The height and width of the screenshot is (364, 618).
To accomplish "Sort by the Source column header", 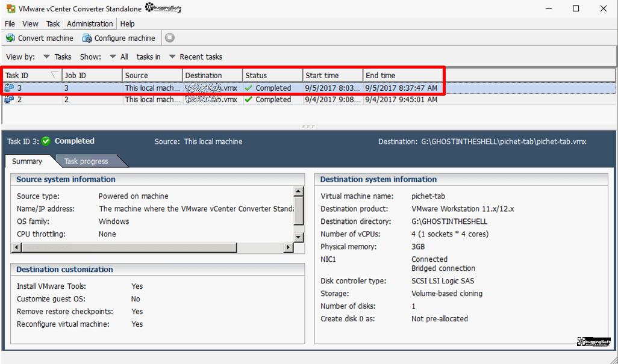I will tap(152, 75).
